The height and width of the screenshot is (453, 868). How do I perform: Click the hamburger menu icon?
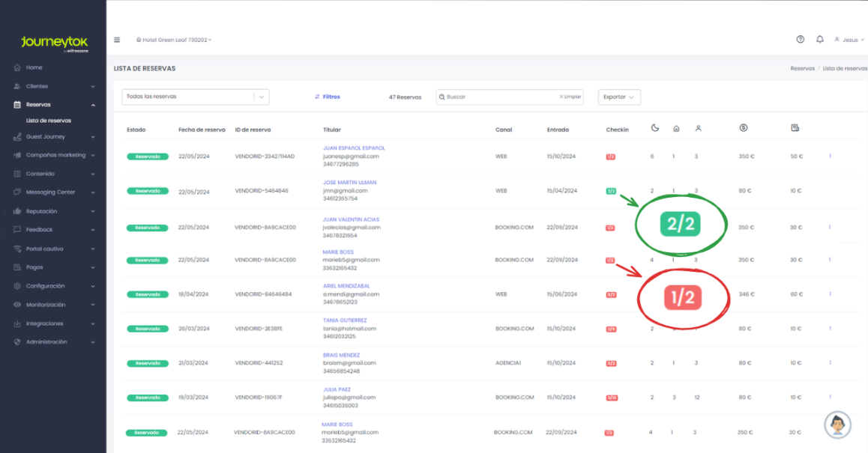click(117, 40)
